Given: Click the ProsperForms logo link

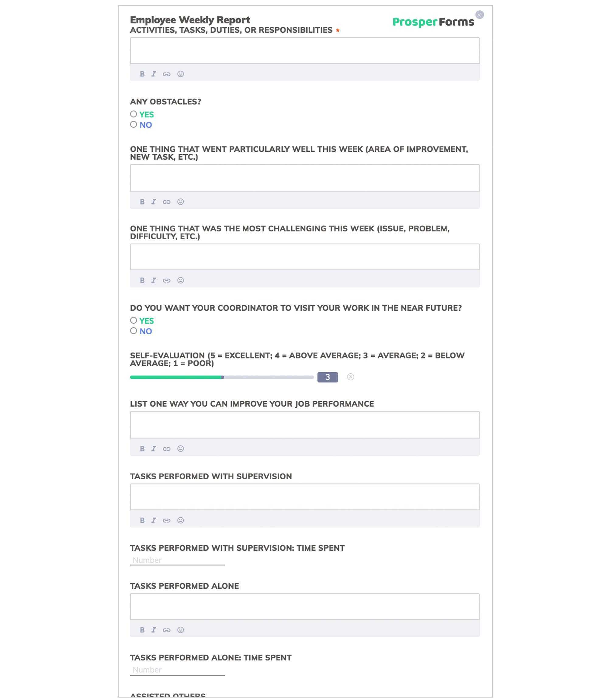Looking at the screenshot, I should (433, 21).
